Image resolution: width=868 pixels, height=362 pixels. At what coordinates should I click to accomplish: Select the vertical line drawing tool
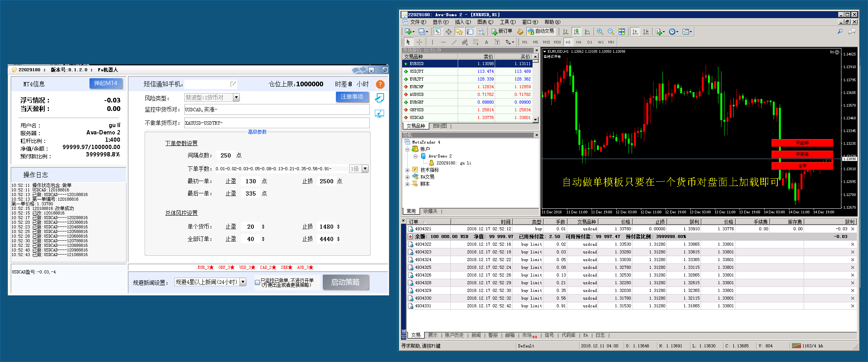pyautogui.click(x=432, y=42)
